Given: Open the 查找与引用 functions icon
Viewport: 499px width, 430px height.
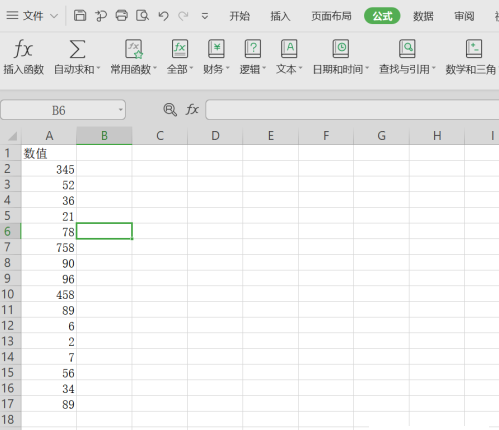Looking at the screenshot, I should pyautogui.click(x=407, y=49).
